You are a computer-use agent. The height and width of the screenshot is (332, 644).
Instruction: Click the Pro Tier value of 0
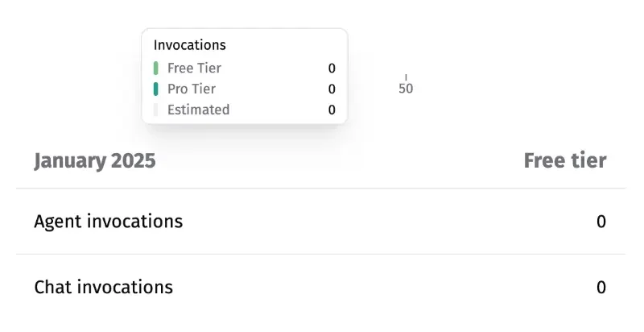click(332, 89)
